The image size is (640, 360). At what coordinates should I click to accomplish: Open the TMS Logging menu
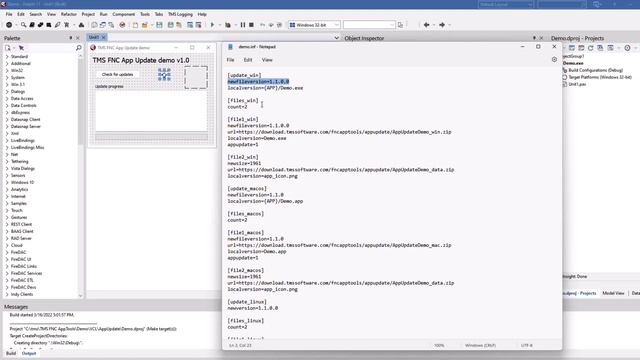tap(180, 14)
